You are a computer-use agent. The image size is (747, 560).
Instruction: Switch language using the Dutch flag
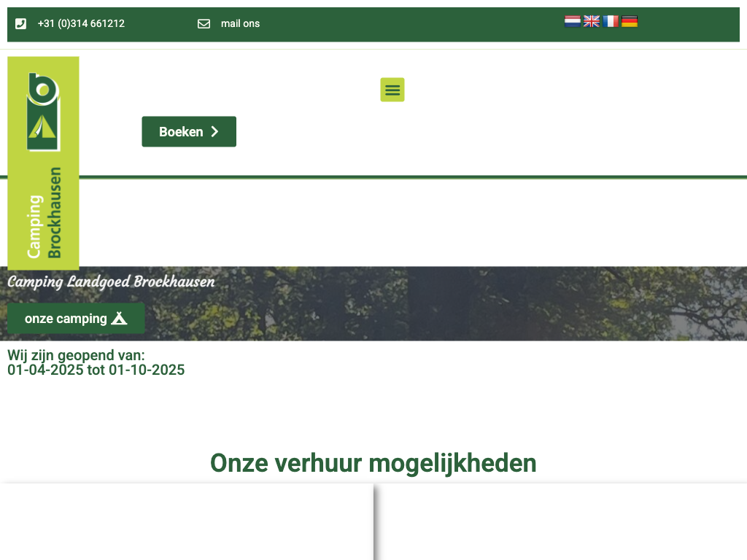point(572,21)
